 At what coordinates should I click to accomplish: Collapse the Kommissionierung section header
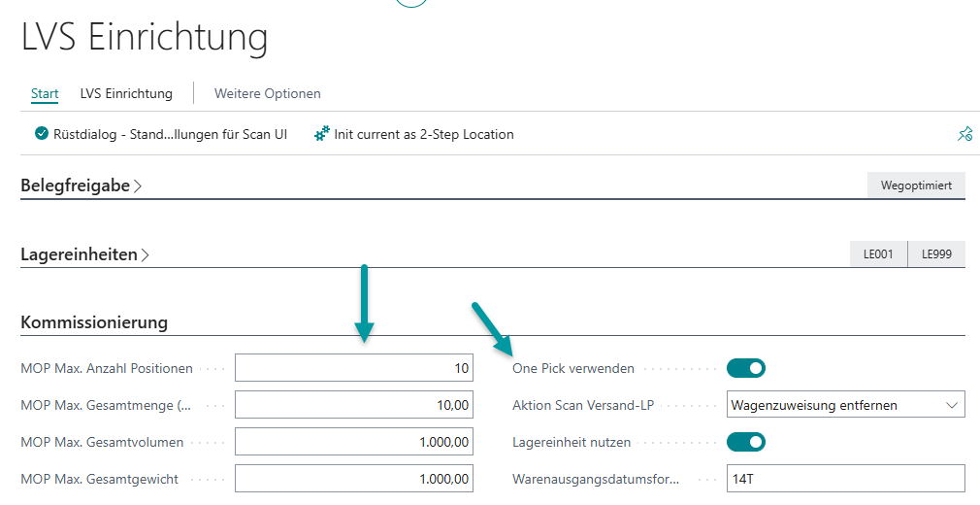coord(94,322)
